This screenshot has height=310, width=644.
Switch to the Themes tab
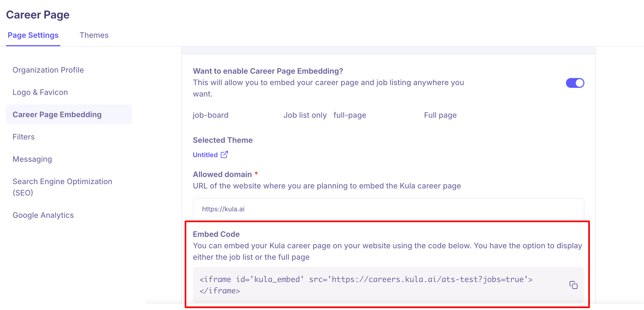click(x=94, y=35)
